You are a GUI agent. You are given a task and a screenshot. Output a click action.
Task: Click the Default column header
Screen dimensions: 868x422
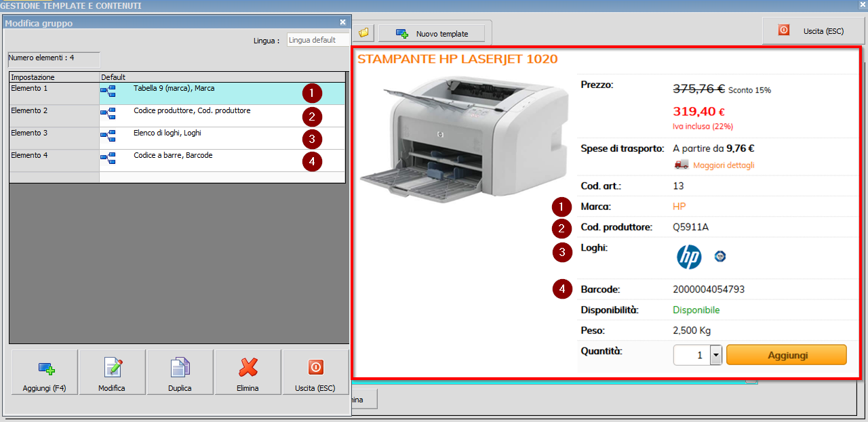coord(222,77)
